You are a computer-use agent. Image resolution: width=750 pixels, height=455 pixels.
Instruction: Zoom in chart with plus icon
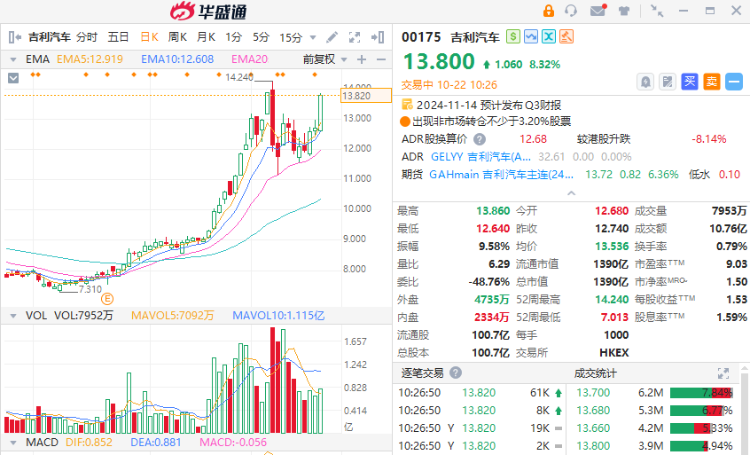tap(362, 59)
